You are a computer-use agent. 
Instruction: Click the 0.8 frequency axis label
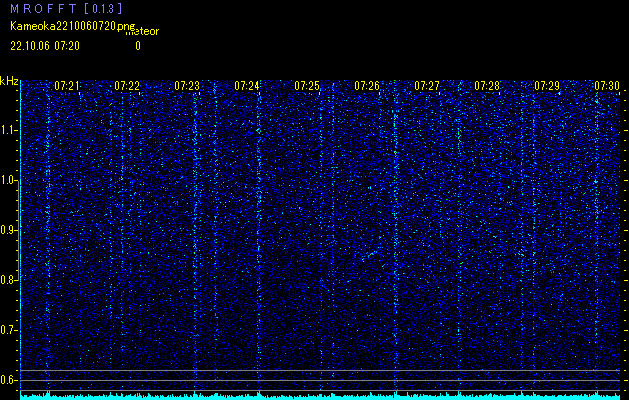pyautogui.click(x=9, y=280)
